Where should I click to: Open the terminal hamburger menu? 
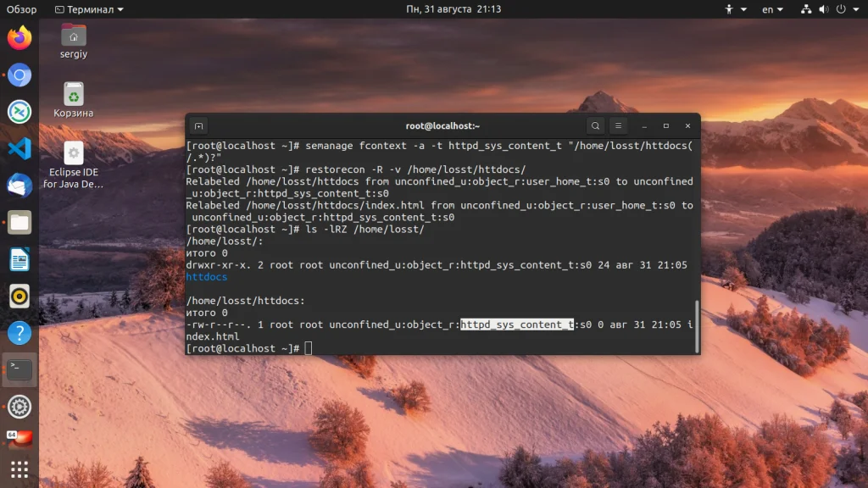618,126
